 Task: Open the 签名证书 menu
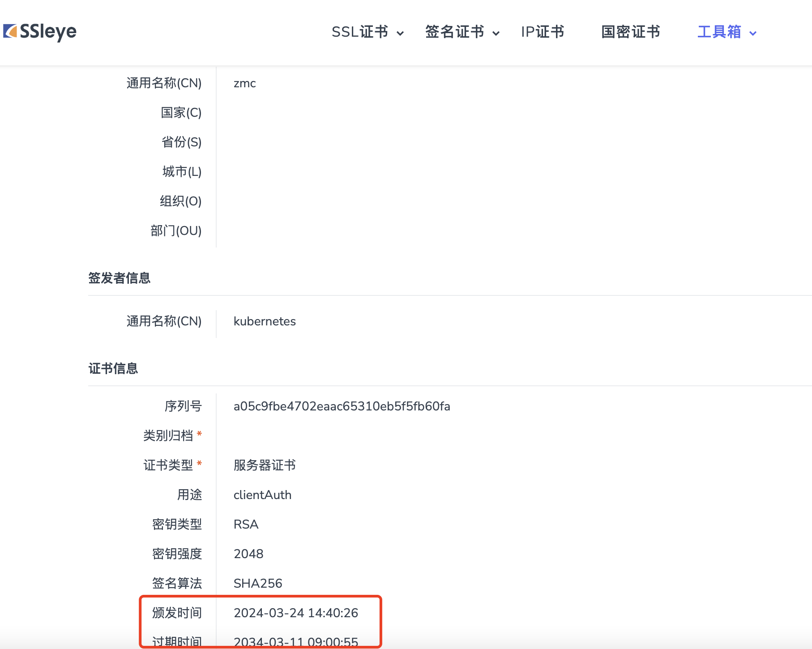(455, 32)
